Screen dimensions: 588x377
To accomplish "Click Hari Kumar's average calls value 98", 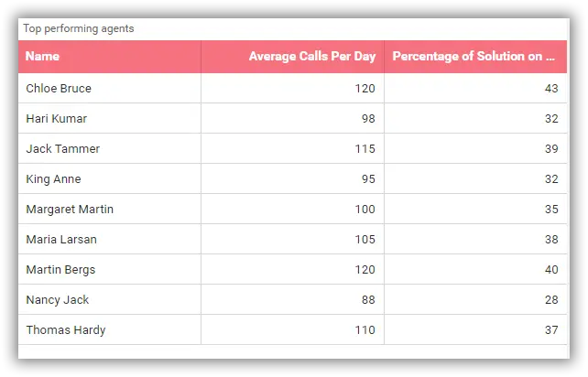I will tap(368, 119).
